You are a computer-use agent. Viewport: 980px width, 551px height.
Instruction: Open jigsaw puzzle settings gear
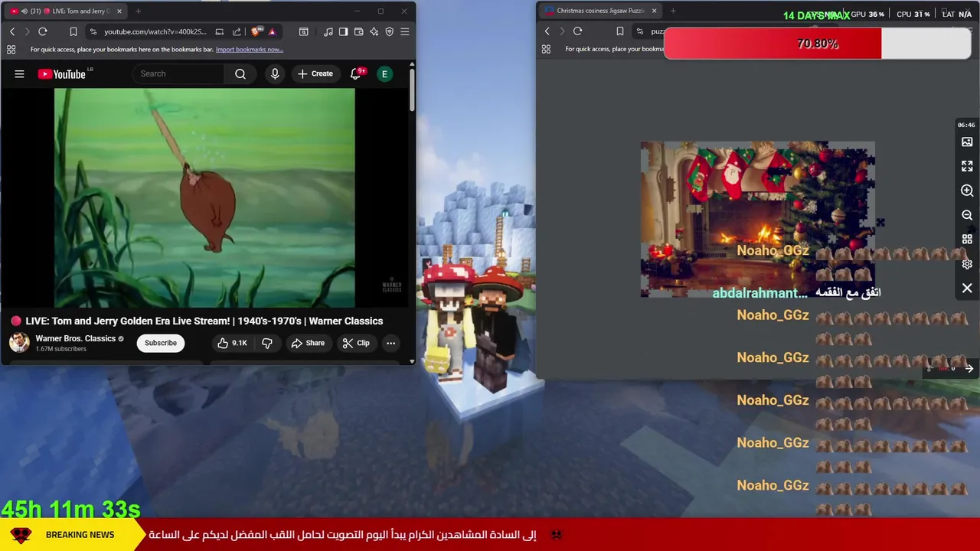967,264
